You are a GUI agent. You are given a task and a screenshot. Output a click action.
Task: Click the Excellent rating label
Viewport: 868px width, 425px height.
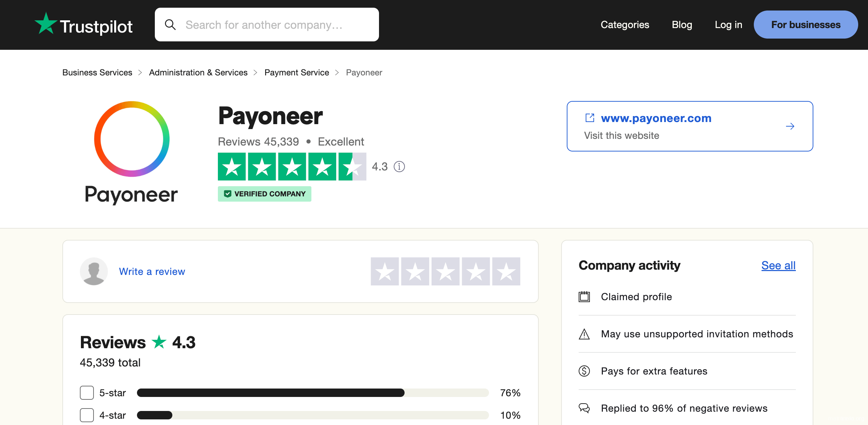pos(341,142)
